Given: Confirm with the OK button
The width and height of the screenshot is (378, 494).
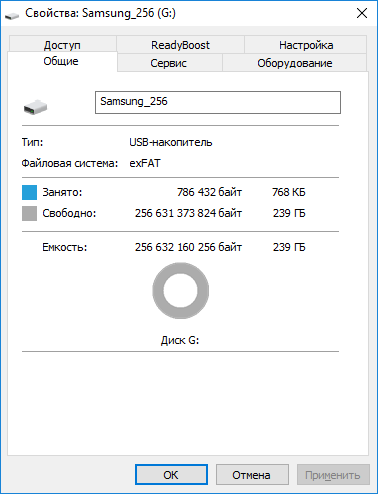Looking at the screenshot, I should (171, 474).
